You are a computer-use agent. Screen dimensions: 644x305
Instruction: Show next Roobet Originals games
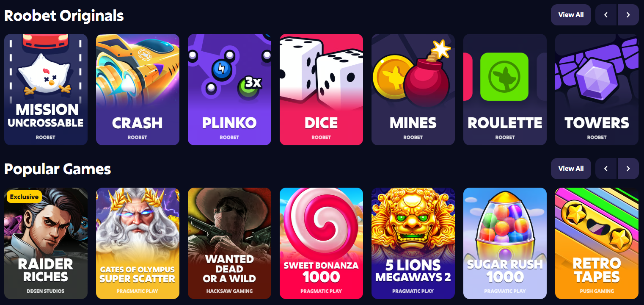click(x=628, y=15)
